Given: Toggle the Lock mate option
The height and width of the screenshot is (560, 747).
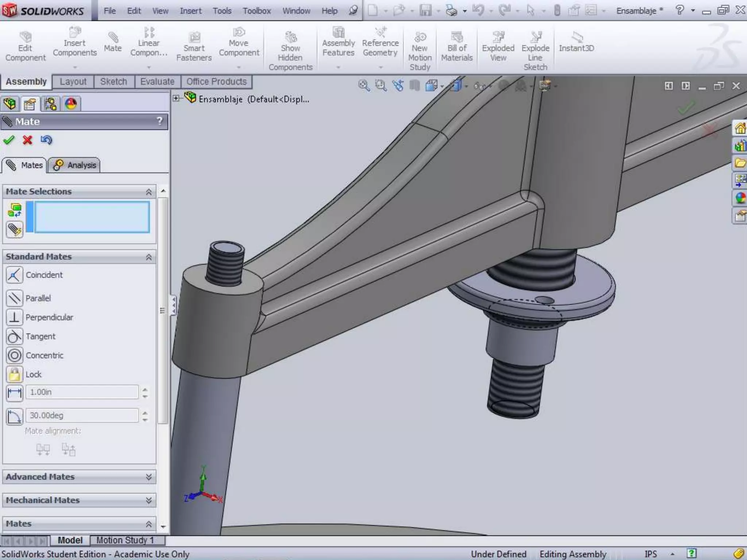Looking at the screenshot, I should click(x=14, y=374).
